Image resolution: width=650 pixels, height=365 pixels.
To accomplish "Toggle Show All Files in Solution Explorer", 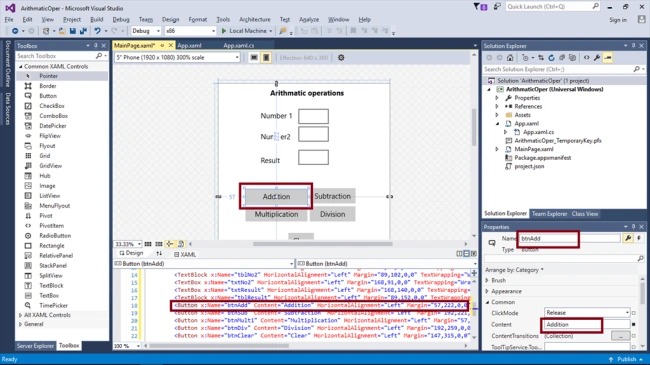I will coord(572,58).
